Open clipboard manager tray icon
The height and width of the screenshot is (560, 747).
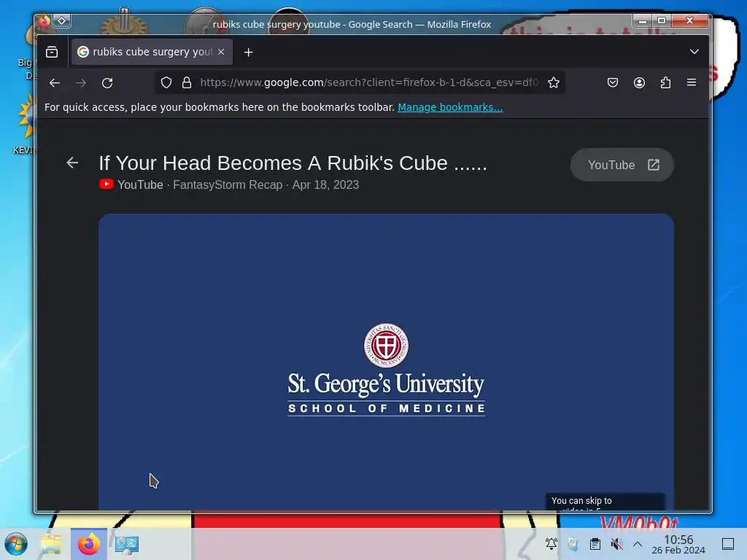tap(595, 544)
